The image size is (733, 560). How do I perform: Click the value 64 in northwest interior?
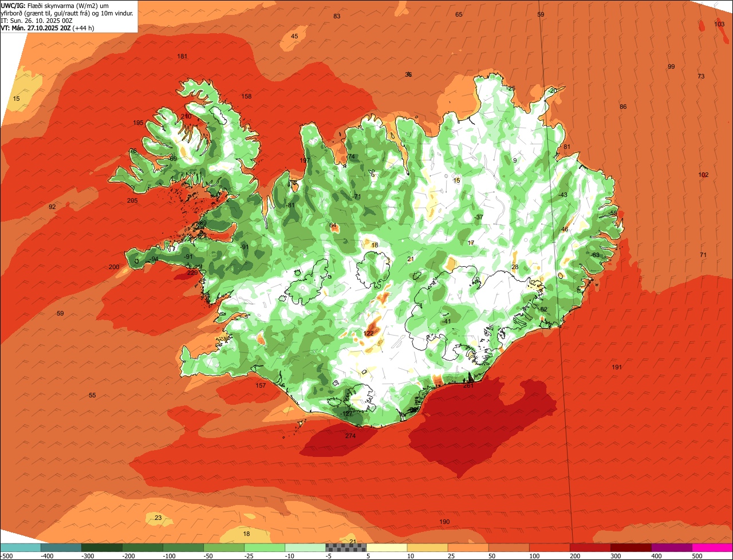pos(333,225)
